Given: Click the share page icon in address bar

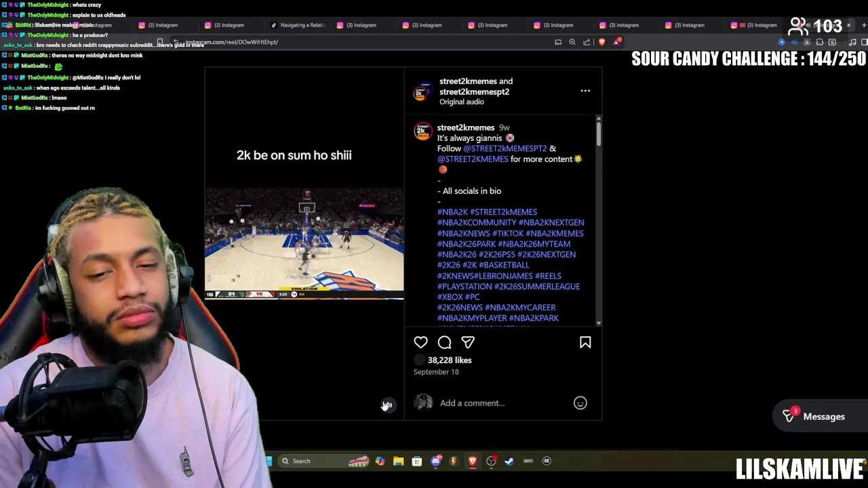Looking at the screenshot, I should point(587,42).
